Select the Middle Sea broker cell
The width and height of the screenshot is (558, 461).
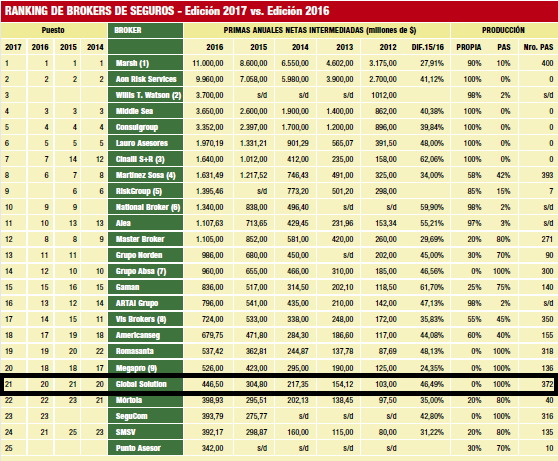coord(146,111)
